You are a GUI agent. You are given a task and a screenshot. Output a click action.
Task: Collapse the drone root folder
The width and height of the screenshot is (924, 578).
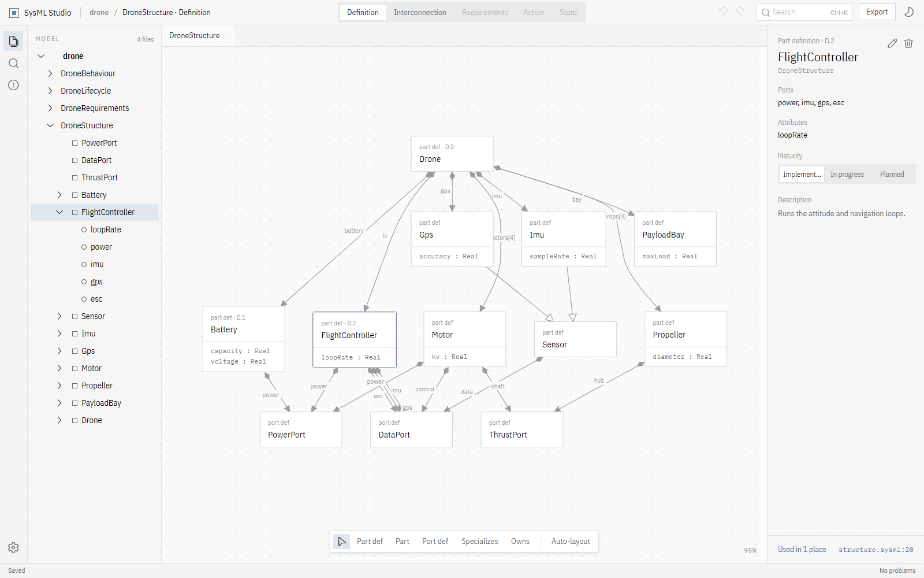[x=41, y=56]
